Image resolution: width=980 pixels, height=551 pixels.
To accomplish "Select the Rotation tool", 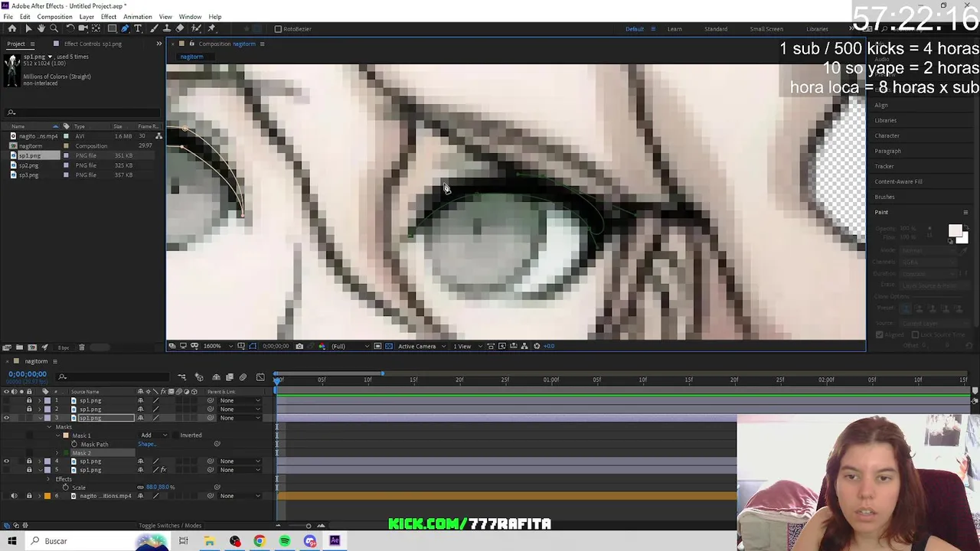I will [x=70, y=28].
